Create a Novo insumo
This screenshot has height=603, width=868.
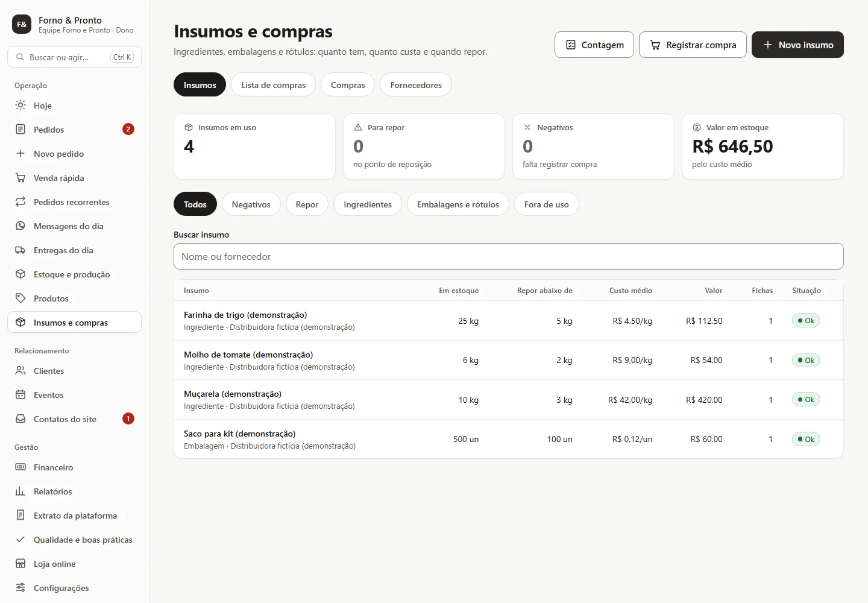tap(797, 45)
